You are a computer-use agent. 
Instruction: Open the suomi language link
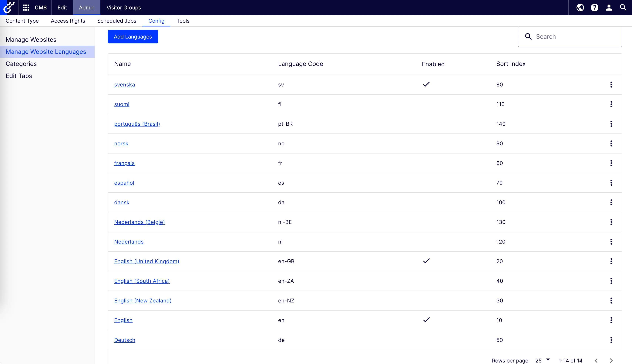point(122,104)
